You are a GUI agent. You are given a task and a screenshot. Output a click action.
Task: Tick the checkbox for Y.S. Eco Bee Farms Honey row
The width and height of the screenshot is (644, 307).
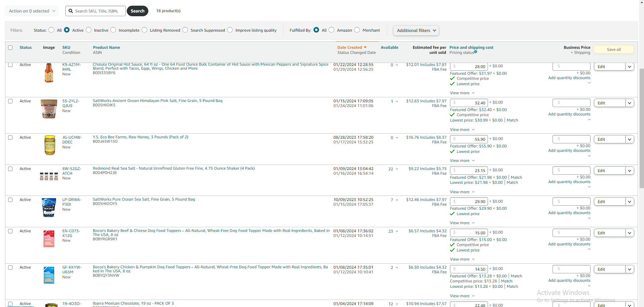pyautogui.click(x=10, y=138)
